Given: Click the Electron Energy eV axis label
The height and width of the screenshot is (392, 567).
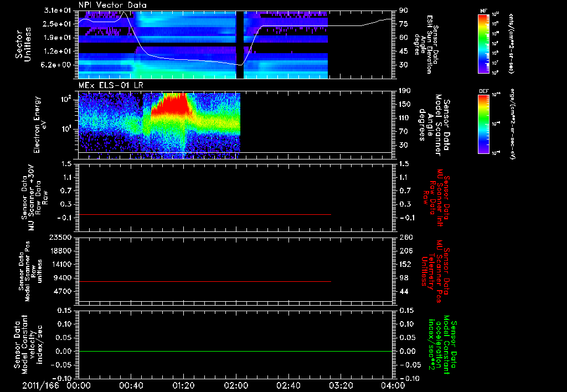Looking at the screenshot, I should (x=39, y=125).
